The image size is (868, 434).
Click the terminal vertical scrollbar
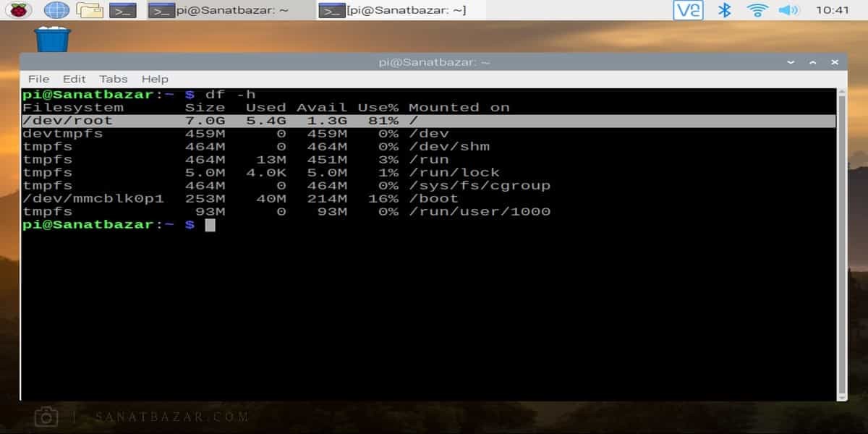click(x=842, y=246)
